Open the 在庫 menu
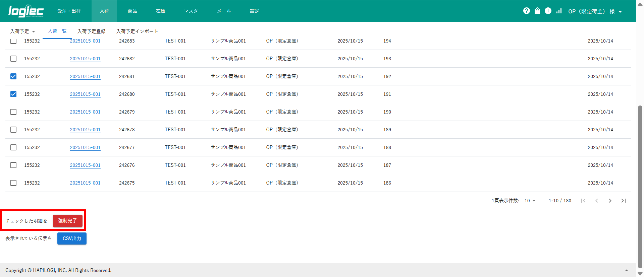 click(x=160, y=11)
